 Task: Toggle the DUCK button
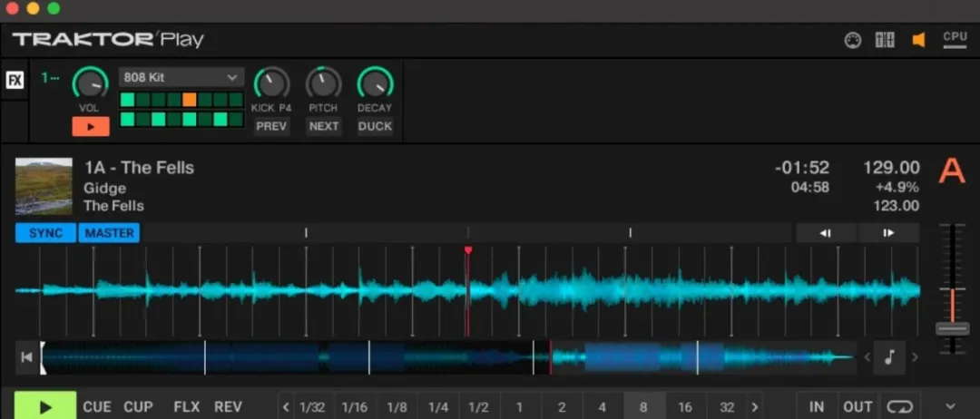click(375, 126)
